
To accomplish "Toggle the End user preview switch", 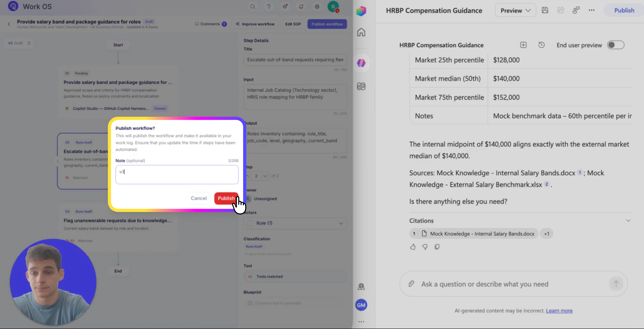I will (616, 45).
